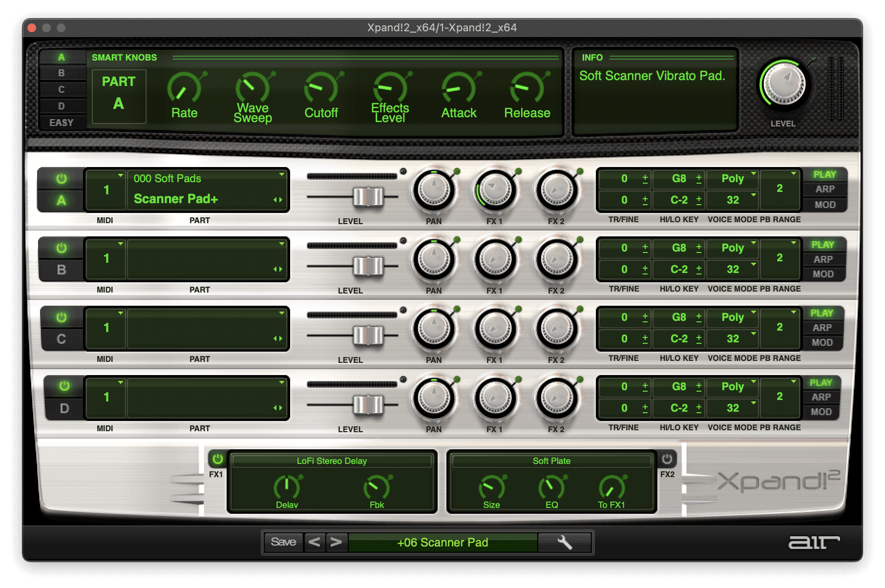The image size is (885, 588).
Task: Go to previous preset with left arrow
Action: click(314, 542)
